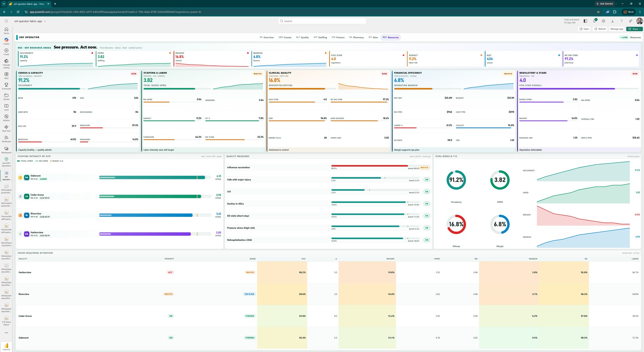Click the Search input field
The height and width of the screenshot is (352, 644).
(322, 21)
